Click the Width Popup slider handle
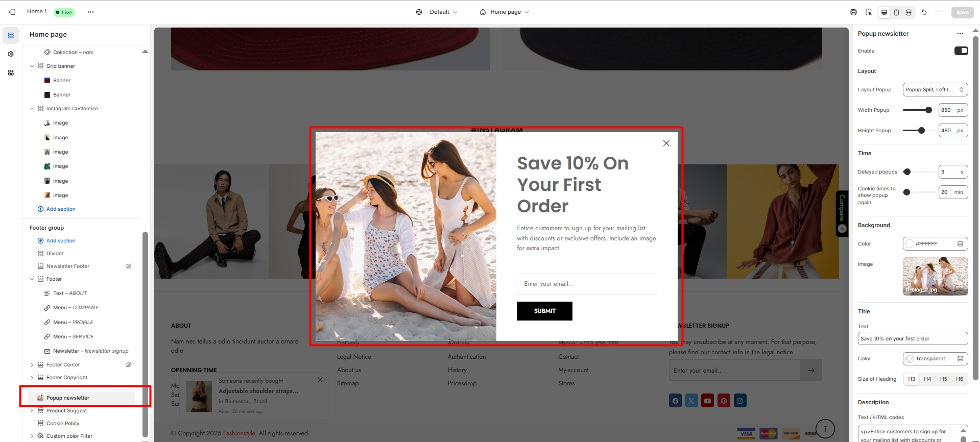Viewport: 980px width, 442px height. [928, 110]
